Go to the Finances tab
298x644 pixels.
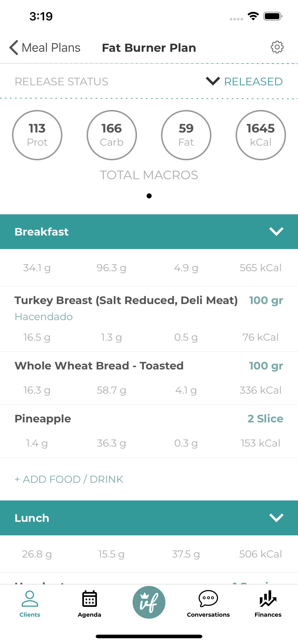coord(268,604)
